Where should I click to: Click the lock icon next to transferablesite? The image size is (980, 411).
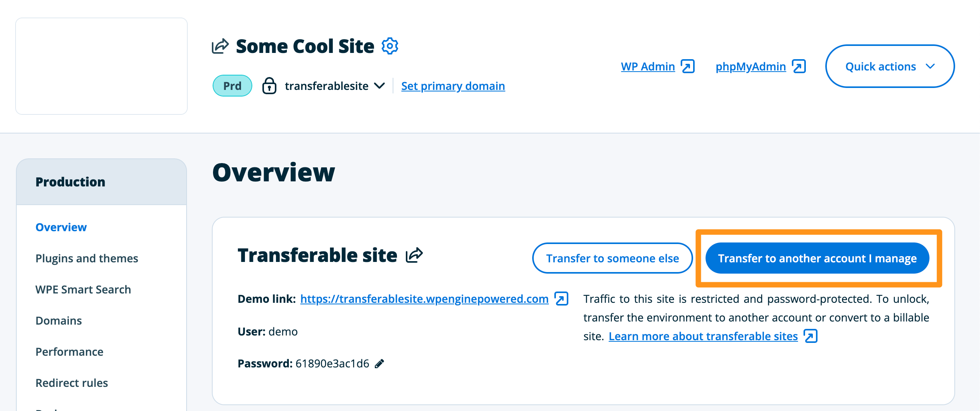pos(270,86)
